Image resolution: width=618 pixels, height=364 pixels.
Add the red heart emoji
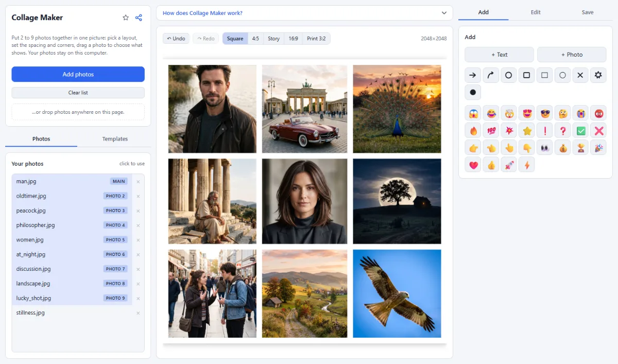(x=472, y=165)
